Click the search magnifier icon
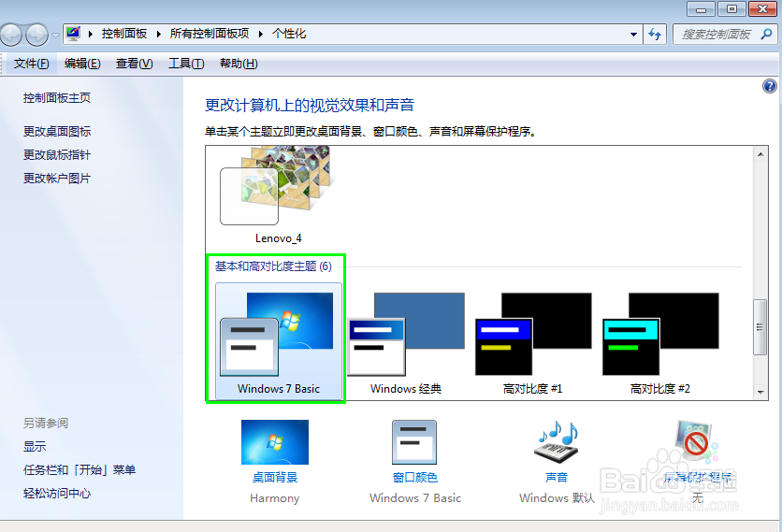Screen dimensions: 782x532 coord(766,34)
